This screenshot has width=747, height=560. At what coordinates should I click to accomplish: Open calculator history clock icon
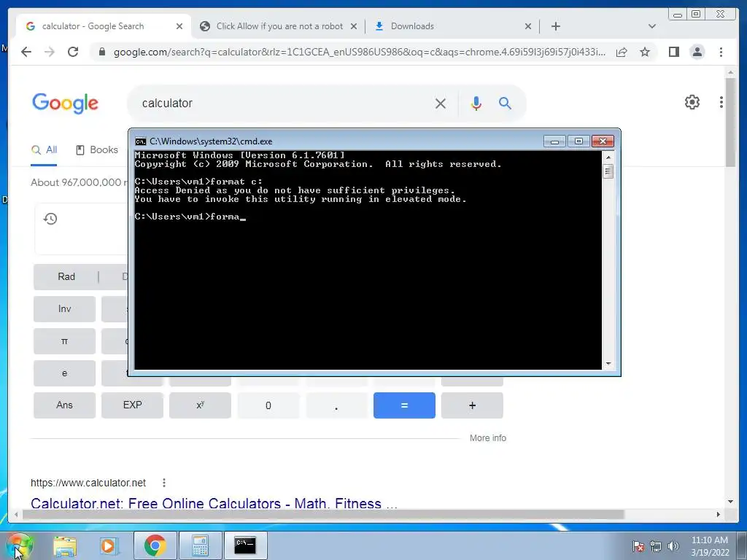point(50,219)
